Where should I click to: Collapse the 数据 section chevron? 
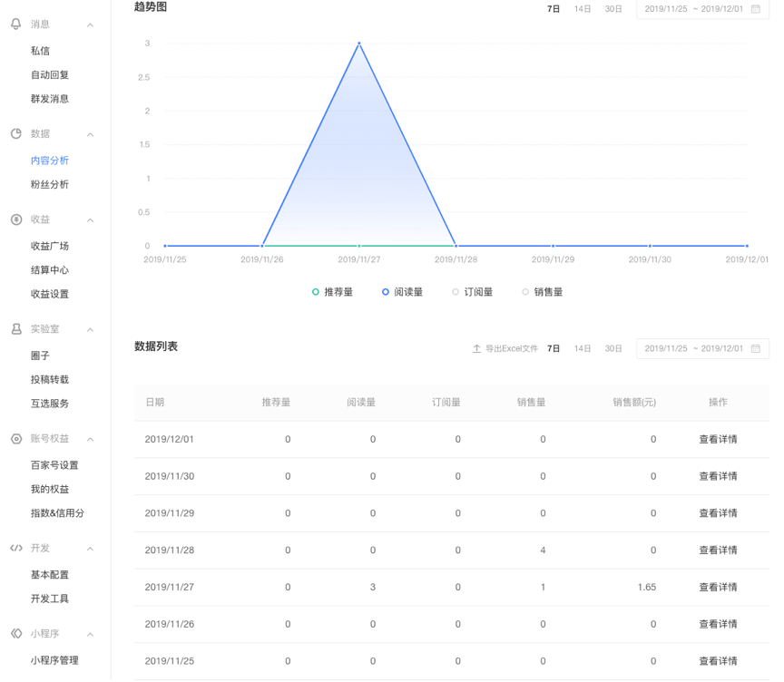(90, 134)
